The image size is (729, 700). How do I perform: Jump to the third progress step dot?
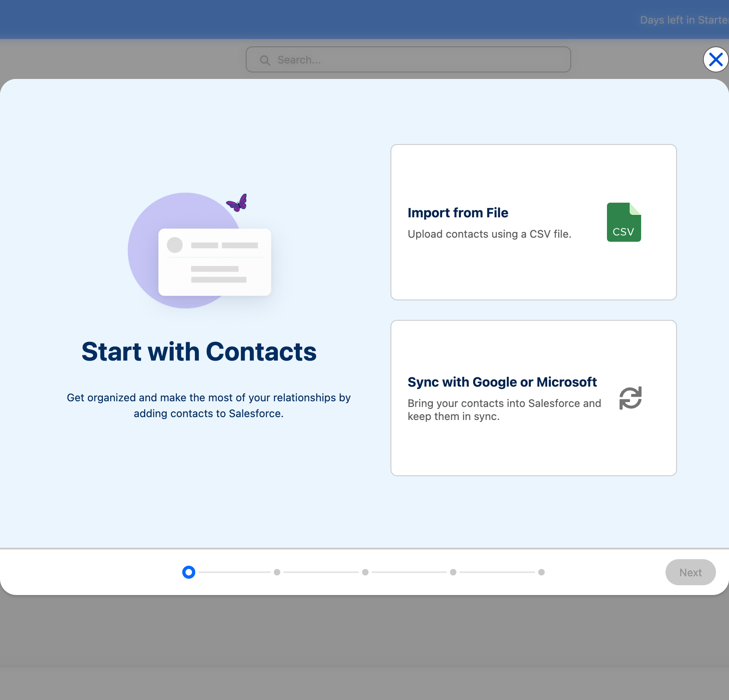point(365,572)
